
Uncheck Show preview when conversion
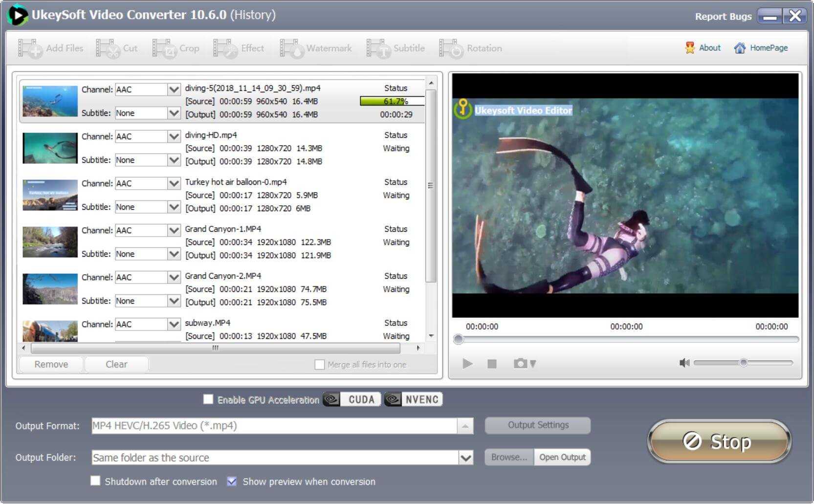(x=232, y=482)
